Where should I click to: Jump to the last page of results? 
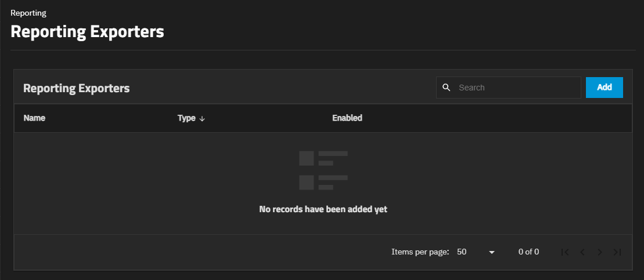pyautogui.click(x=617, y=252)
